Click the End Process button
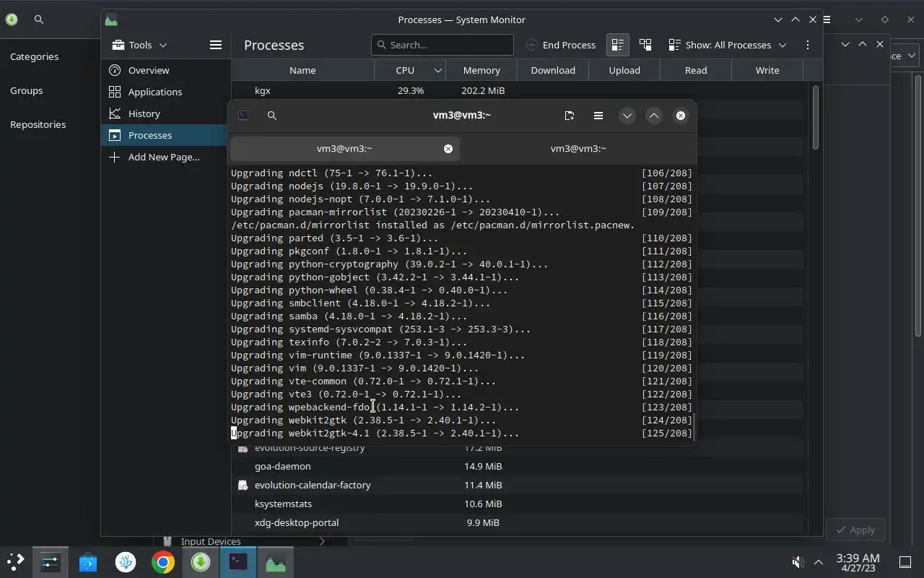 [x=561, y=45]
